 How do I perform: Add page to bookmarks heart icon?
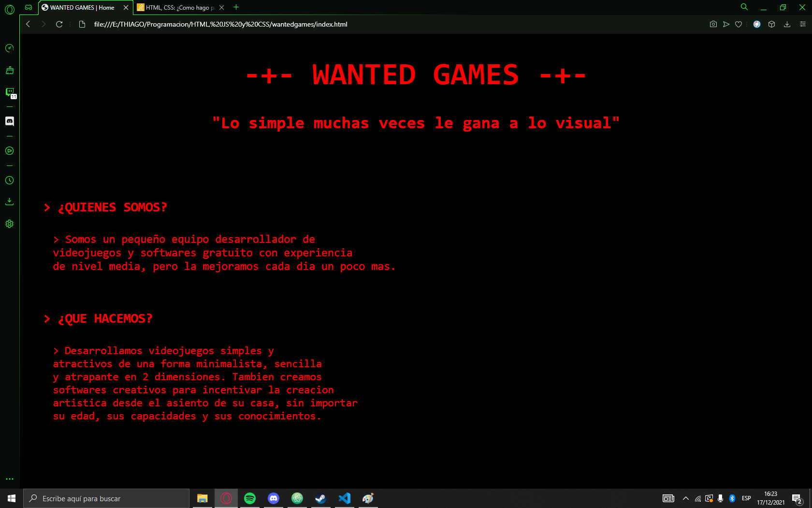tap(739, 24)
